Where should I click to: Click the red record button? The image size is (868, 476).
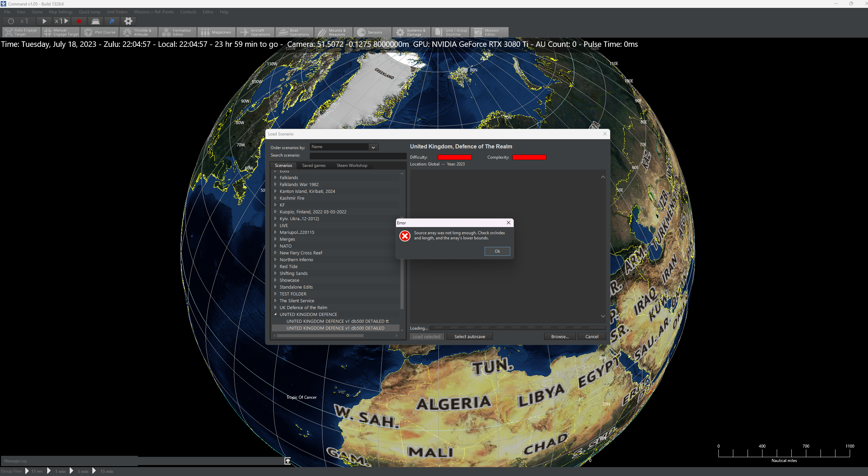coord(79,21)
